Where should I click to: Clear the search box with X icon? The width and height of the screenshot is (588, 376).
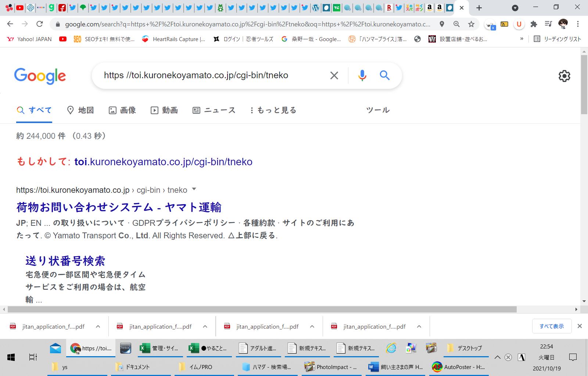click(x=334, y=75)
